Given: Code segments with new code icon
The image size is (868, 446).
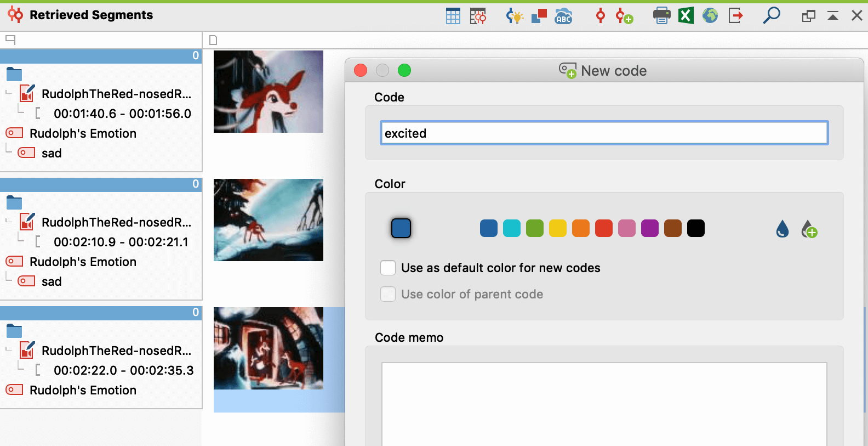Looking at the screenshot, I should tap(624, 16).
